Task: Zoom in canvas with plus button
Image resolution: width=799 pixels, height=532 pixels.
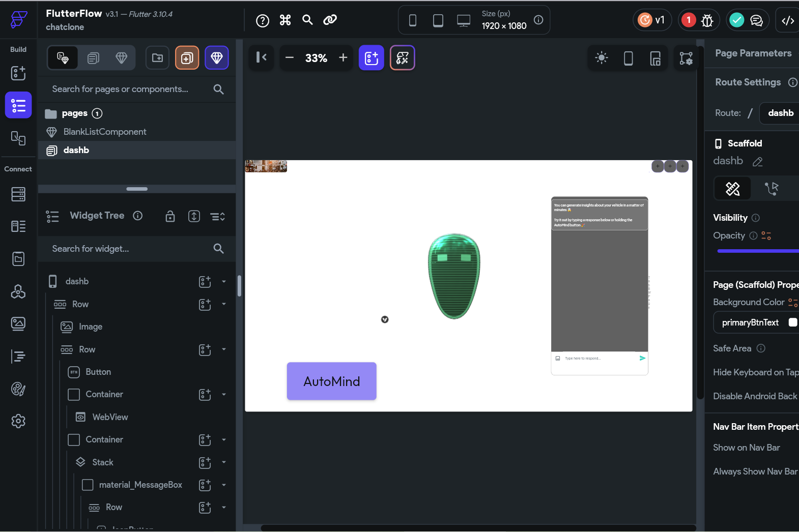Action: click(x=344, y=57)
